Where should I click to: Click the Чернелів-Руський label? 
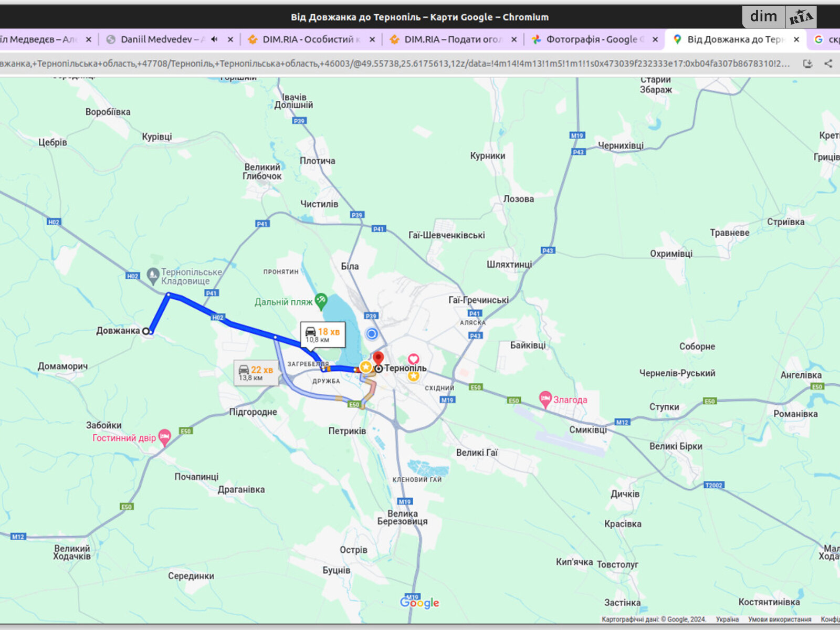tap(677, 373)
